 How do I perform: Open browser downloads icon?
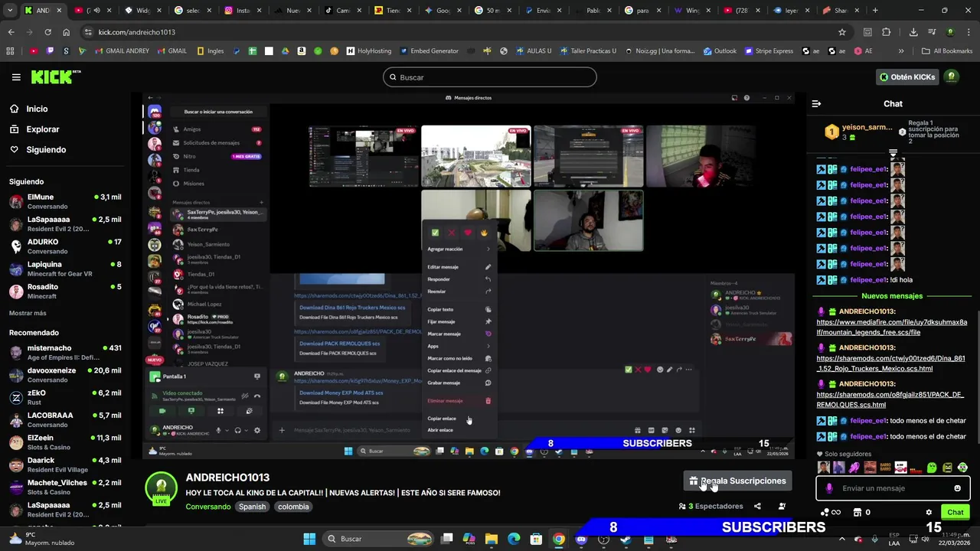click(913, 32)
